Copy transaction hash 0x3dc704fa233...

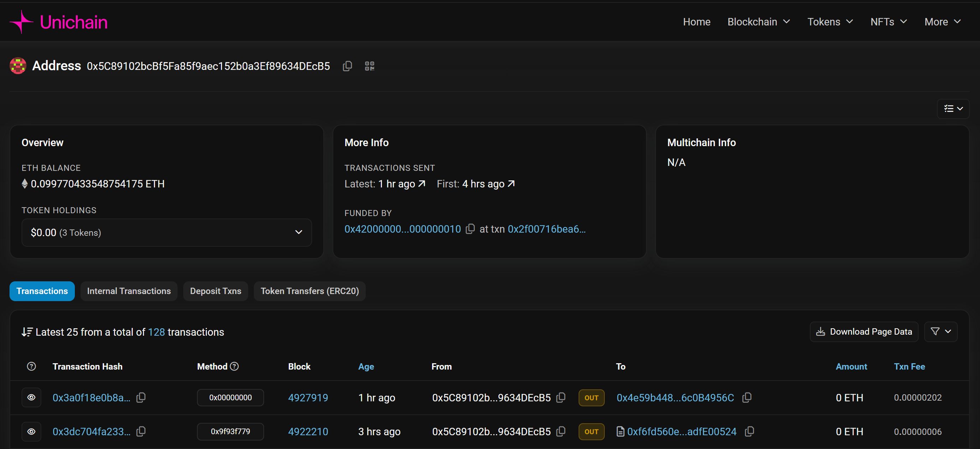pos(141,431)
